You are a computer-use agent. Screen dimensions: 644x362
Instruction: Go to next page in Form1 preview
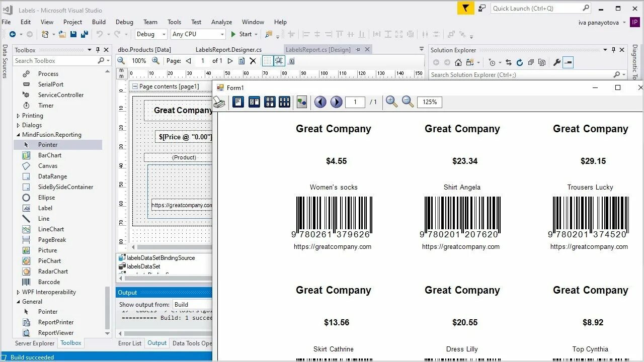coord(337,102)
